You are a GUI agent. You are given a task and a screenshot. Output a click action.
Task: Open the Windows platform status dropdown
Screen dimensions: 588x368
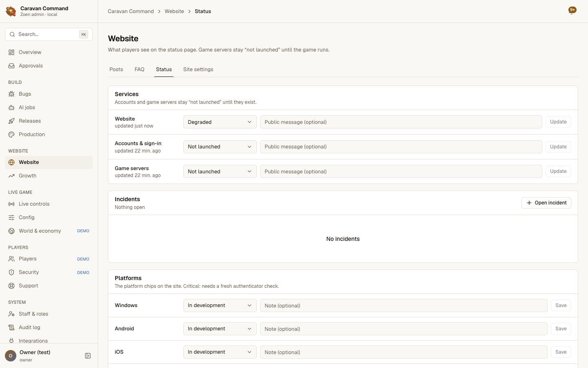point(220,305)
